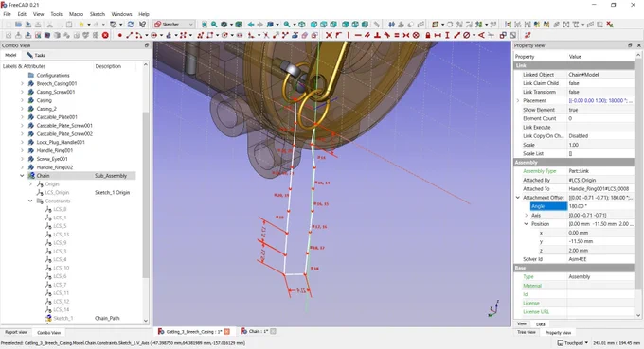Select the Create Slot tool

click(240, 35)
